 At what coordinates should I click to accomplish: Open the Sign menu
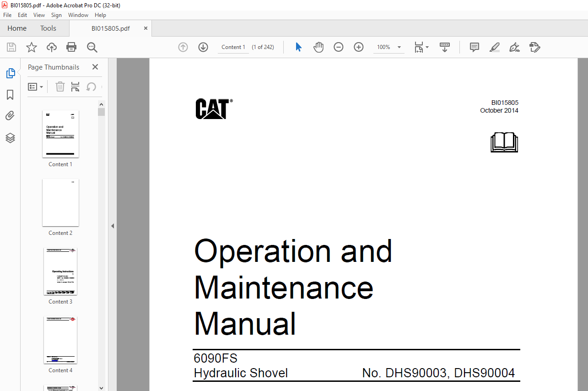pos(56,15)
